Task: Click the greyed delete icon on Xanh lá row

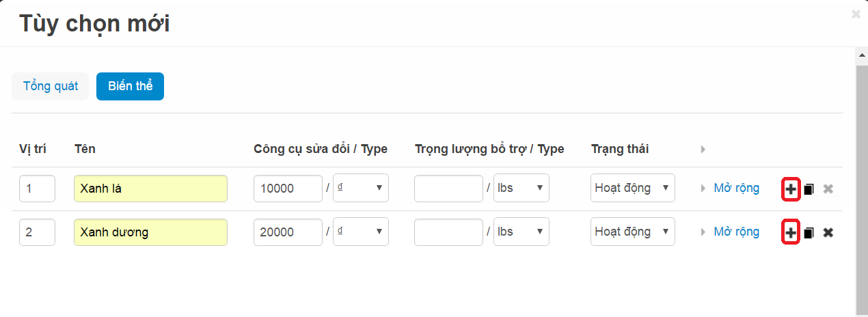Action: point(828,189)
